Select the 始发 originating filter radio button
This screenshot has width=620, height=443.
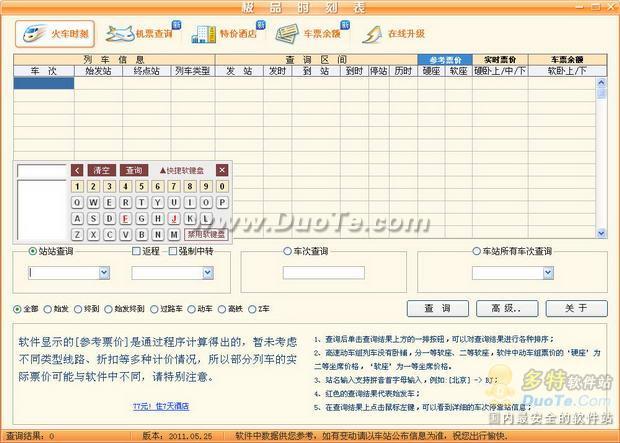[48, 309]
